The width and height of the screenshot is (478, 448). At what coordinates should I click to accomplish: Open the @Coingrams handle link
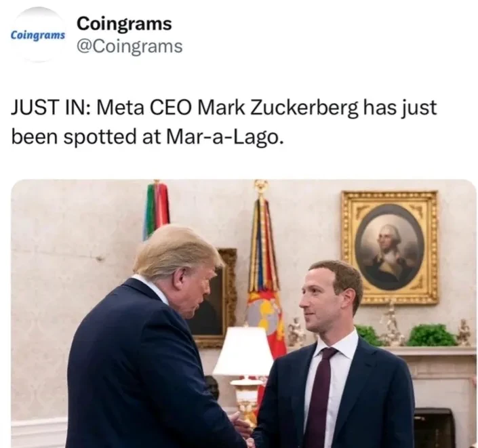click(x=130, y=47)
